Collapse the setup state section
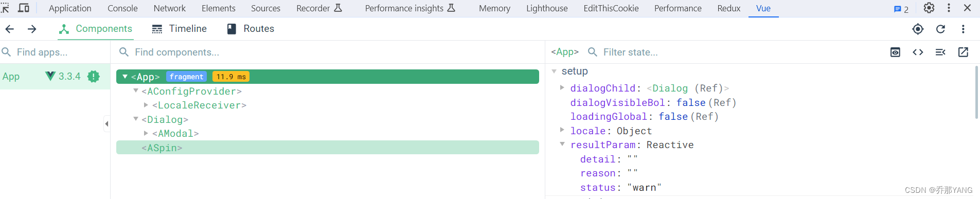 click(554, 71)
